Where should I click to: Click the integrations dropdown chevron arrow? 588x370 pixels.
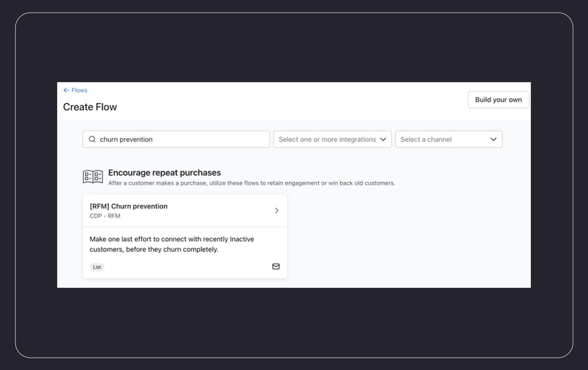click(383, 139)
